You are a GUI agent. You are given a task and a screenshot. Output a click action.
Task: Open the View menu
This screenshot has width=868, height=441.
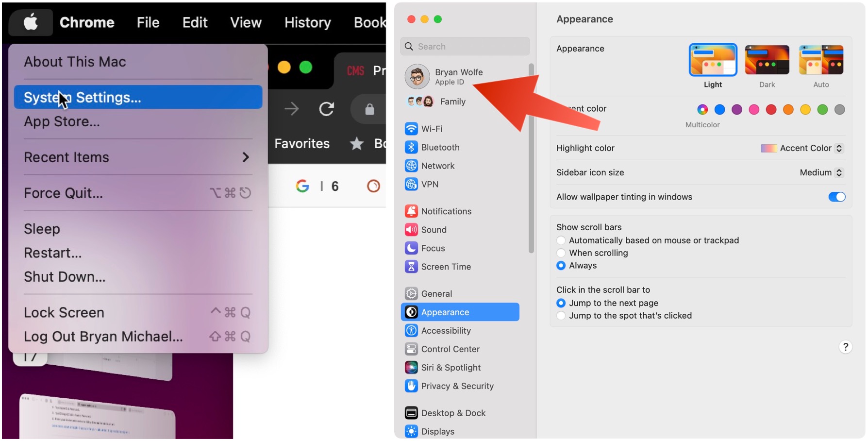[x=246, y=22]
